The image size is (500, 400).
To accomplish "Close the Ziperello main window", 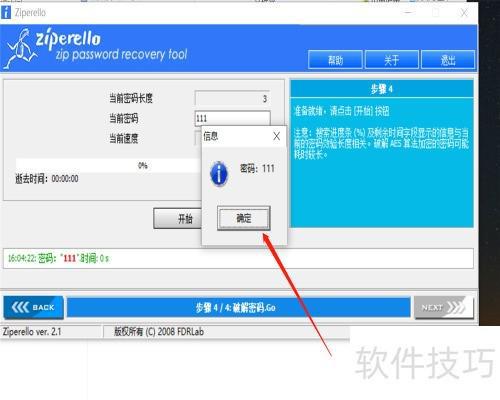I will [464, 13].
